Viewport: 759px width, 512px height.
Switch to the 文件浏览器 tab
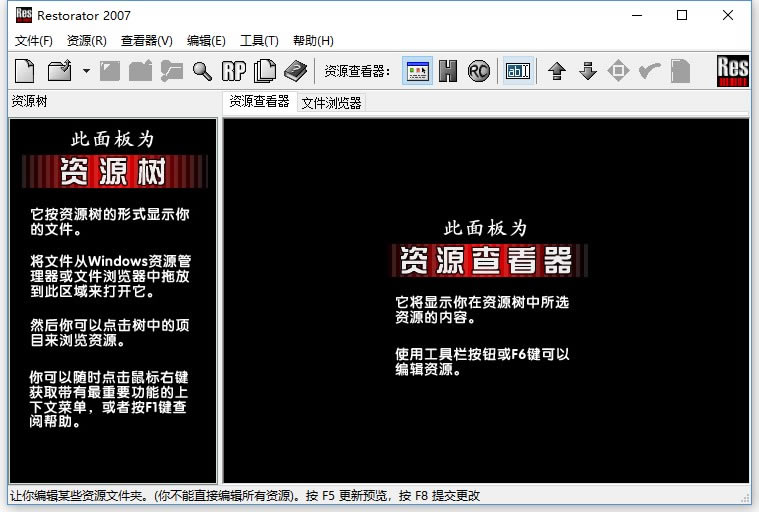pos(331,103)
